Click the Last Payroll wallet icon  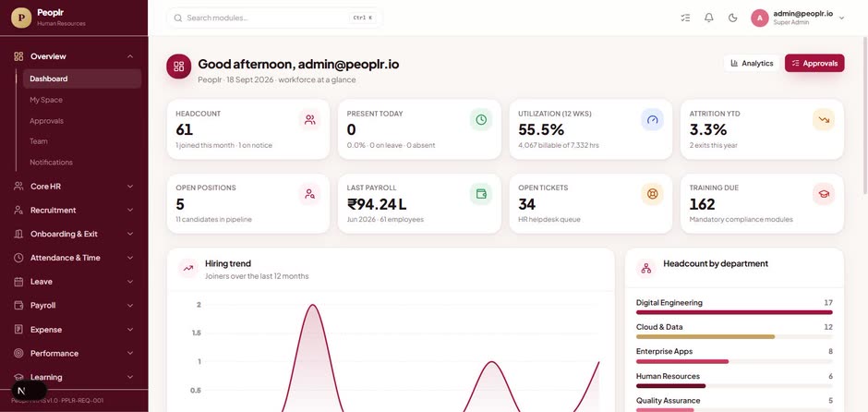tap(481, 194)
